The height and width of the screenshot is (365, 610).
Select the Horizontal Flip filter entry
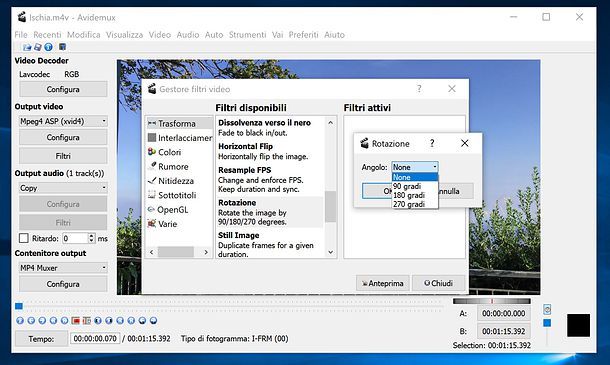pyautogui.click(x=270, y=151)
